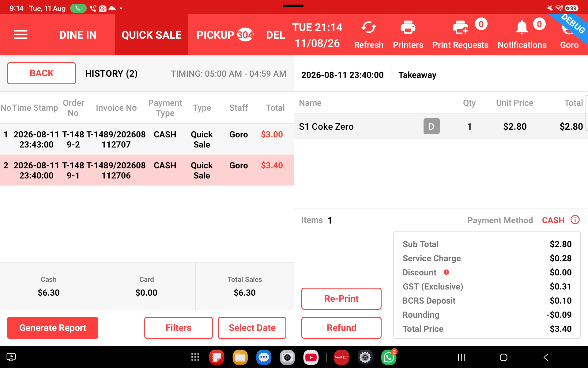Tap the Total Sales $6.30 summary
This screenshot has width=588, height=368.
click(x=245, y=286)
